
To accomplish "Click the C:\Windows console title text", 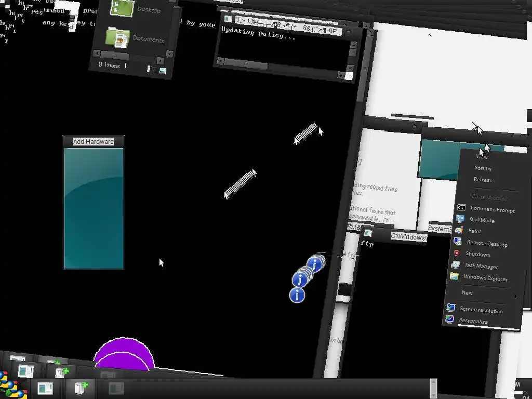I will pyautogui.click(x=408, y=237).
